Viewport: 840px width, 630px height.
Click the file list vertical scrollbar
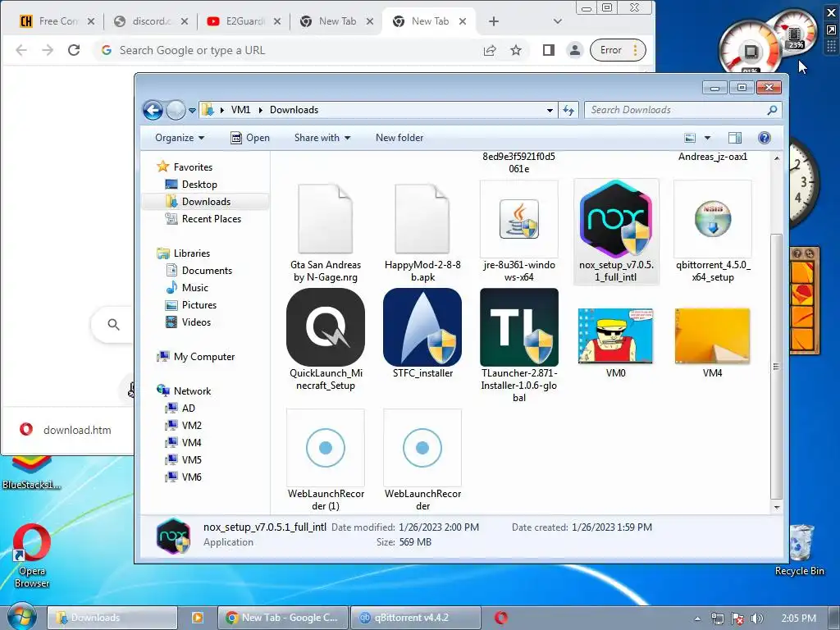click(776, 366)
